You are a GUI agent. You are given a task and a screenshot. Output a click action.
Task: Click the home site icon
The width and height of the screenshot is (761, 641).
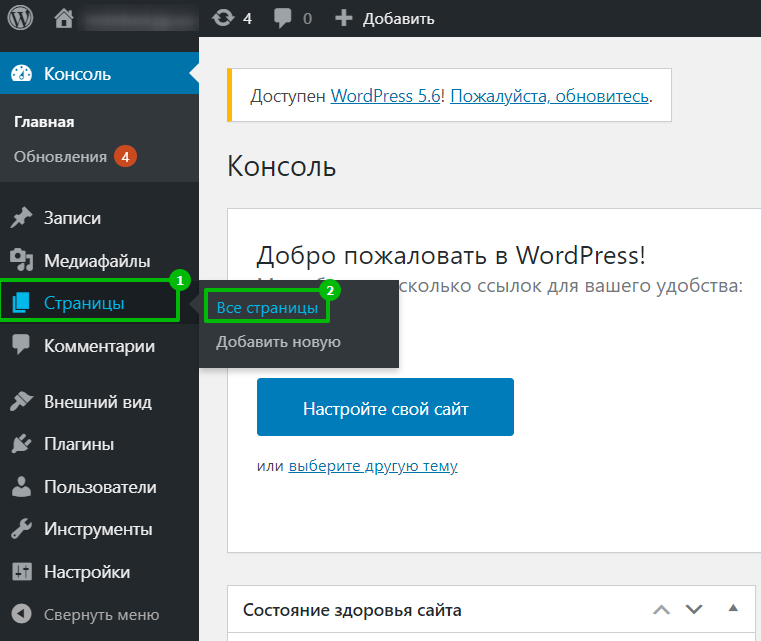64,18
